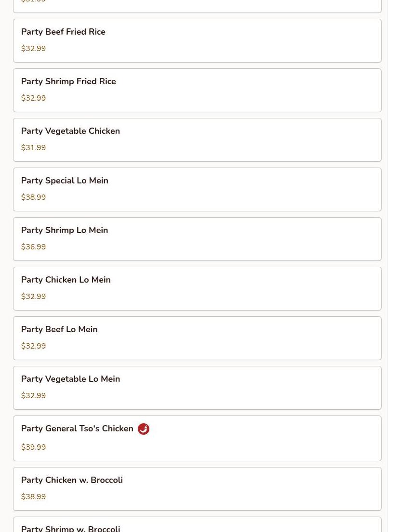Click the $31.99 price of Vegetable Chicken

(33, 148)
